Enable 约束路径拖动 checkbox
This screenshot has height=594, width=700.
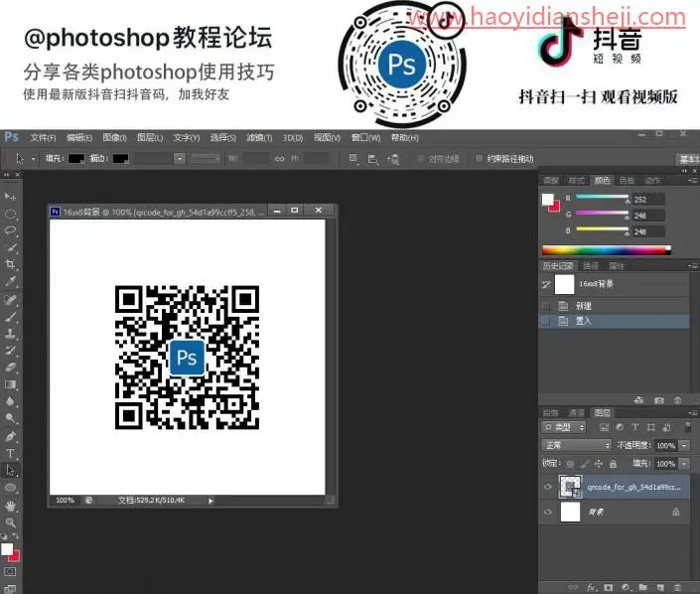[x=479, y=159]
